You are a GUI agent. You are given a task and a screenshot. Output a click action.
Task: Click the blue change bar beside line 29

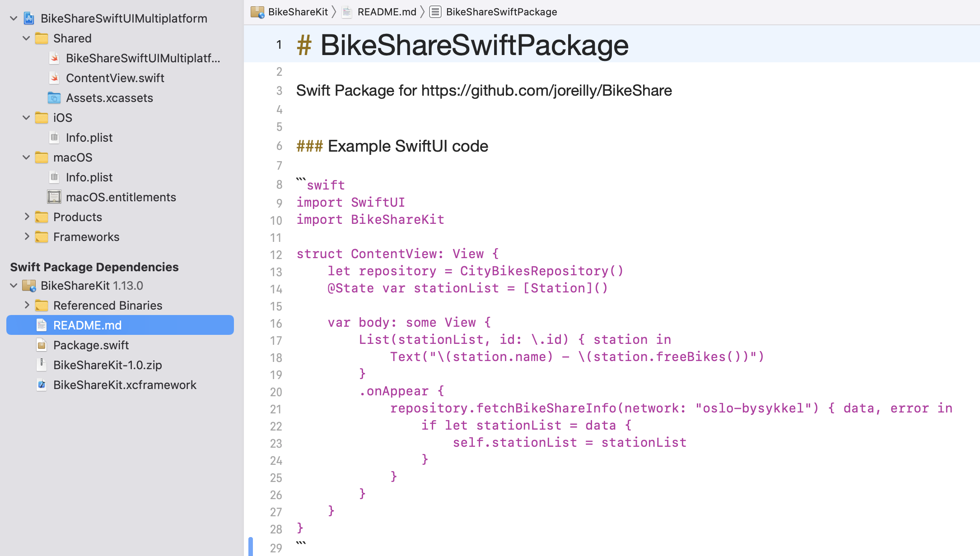click(x=251, y=547)
